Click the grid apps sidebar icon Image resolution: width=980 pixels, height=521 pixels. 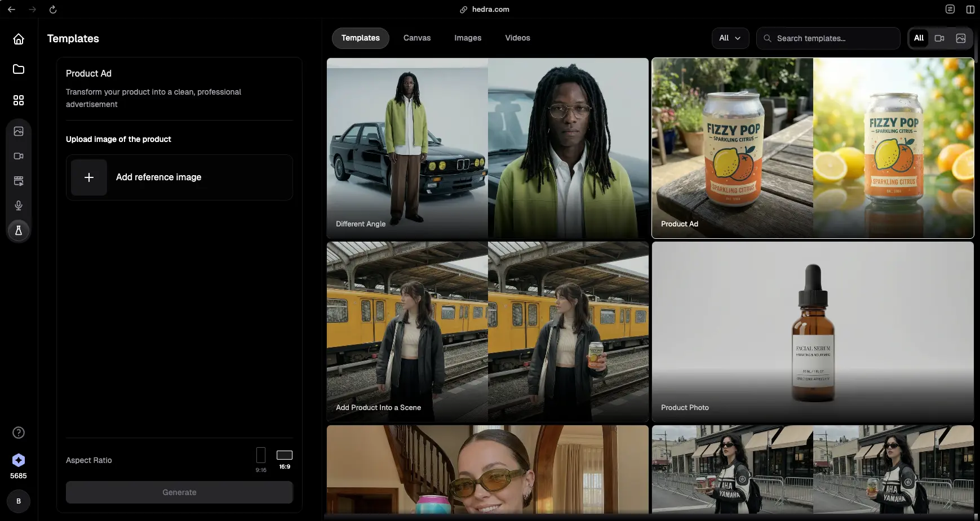pos(19,100)
